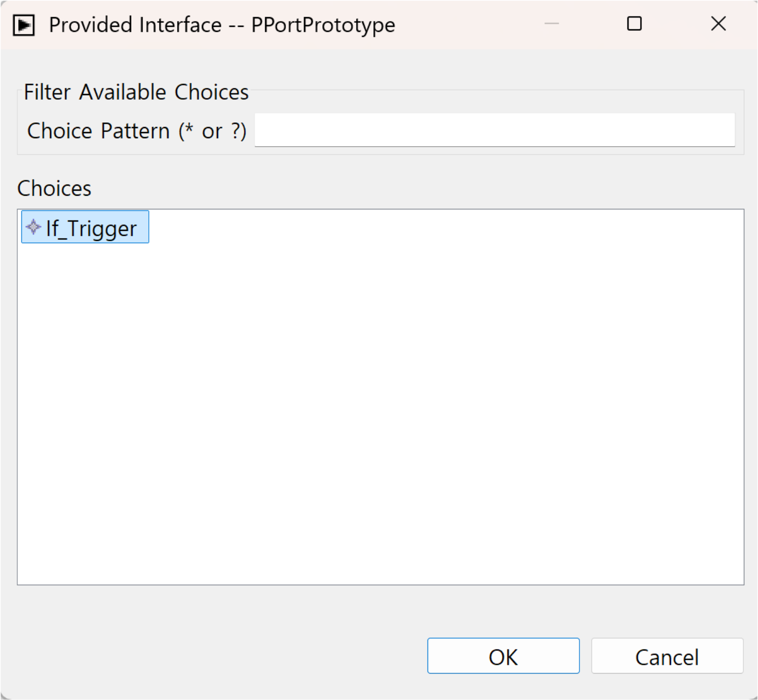Maximize the Provided Interface dialog window
Screen dimensions: 758x700
coord(634,24)
